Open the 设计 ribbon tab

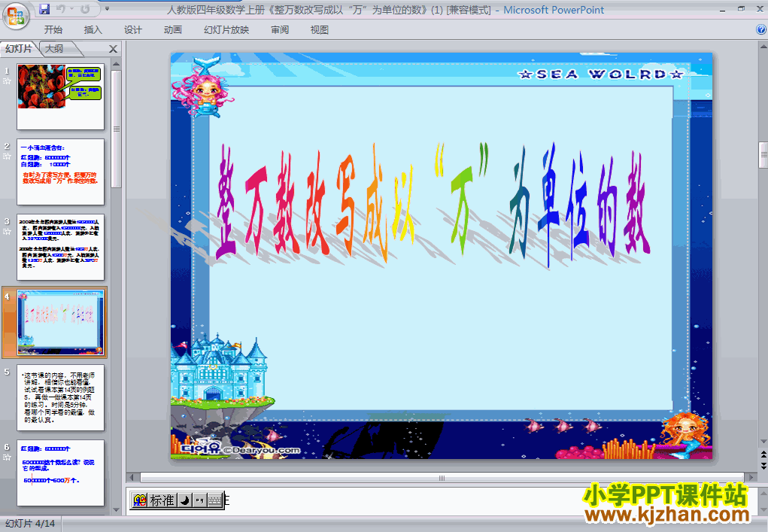(x=132, y=30)
